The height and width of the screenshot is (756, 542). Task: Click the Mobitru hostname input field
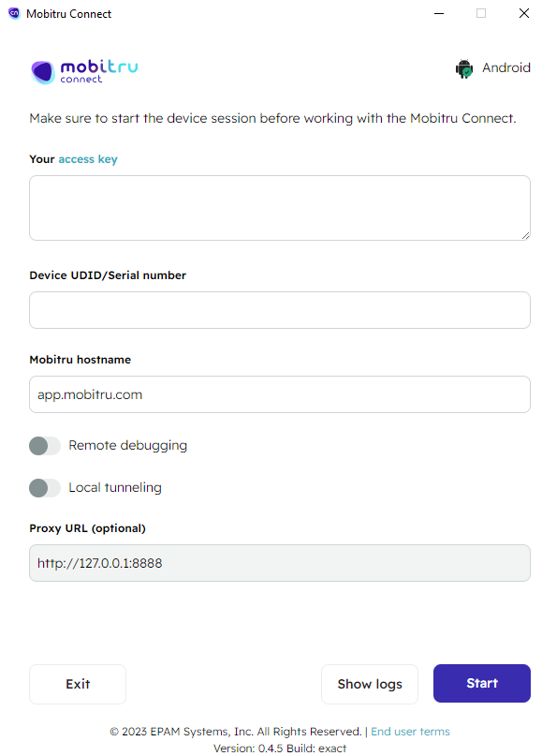(280, 394)
